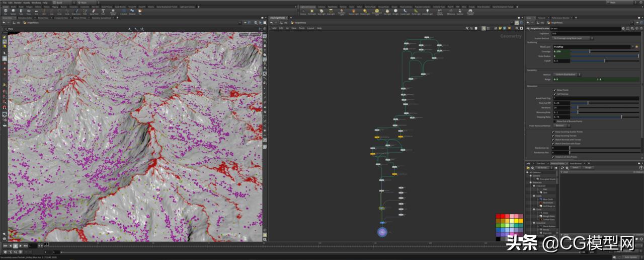Viewport: 644px width, 260px height.
Task: Open the Layout menu in network editor
Action: (x=311, y=28)
